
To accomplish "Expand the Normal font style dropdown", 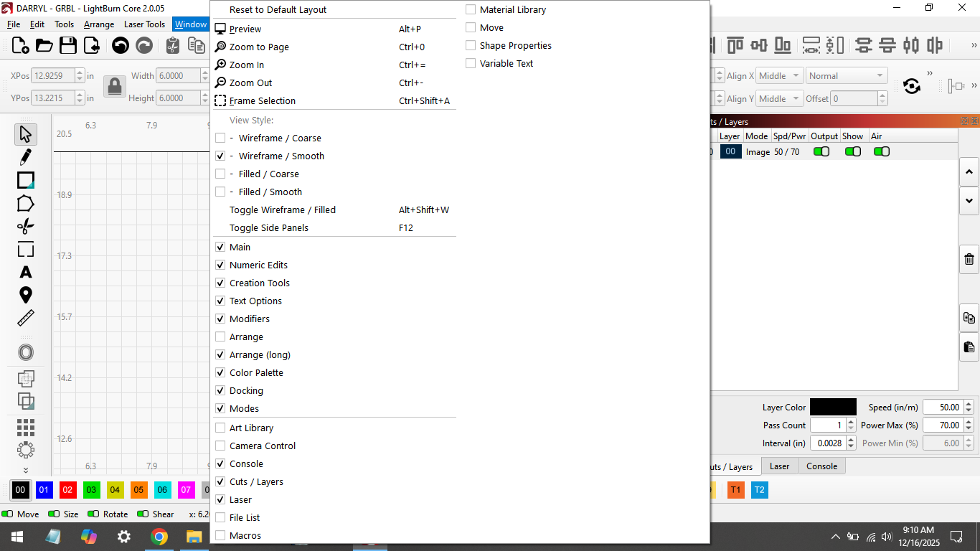I will (846, 76).
